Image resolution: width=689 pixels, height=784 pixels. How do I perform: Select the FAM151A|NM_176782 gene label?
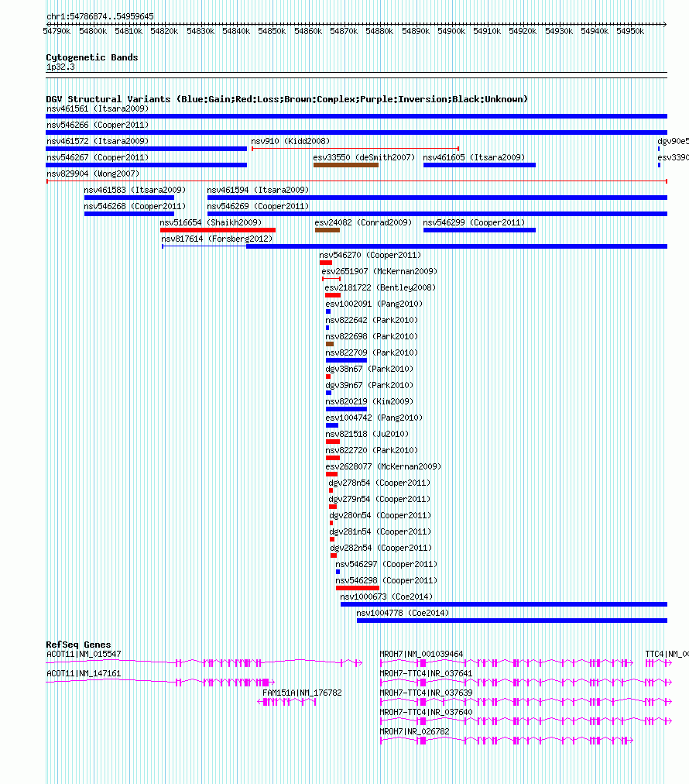302,693
